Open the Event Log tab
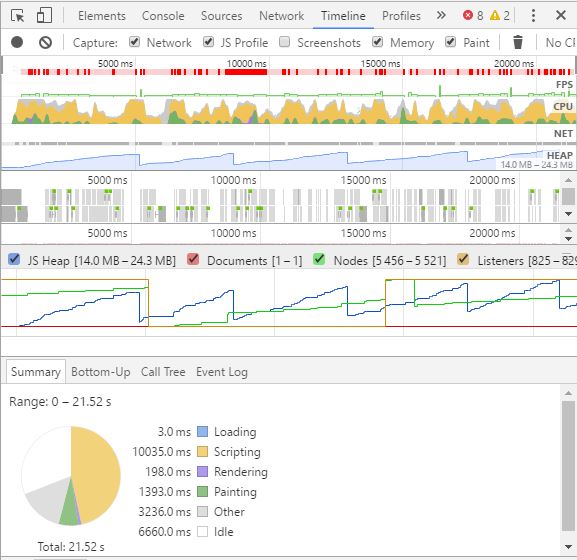 tap(222, 372)
